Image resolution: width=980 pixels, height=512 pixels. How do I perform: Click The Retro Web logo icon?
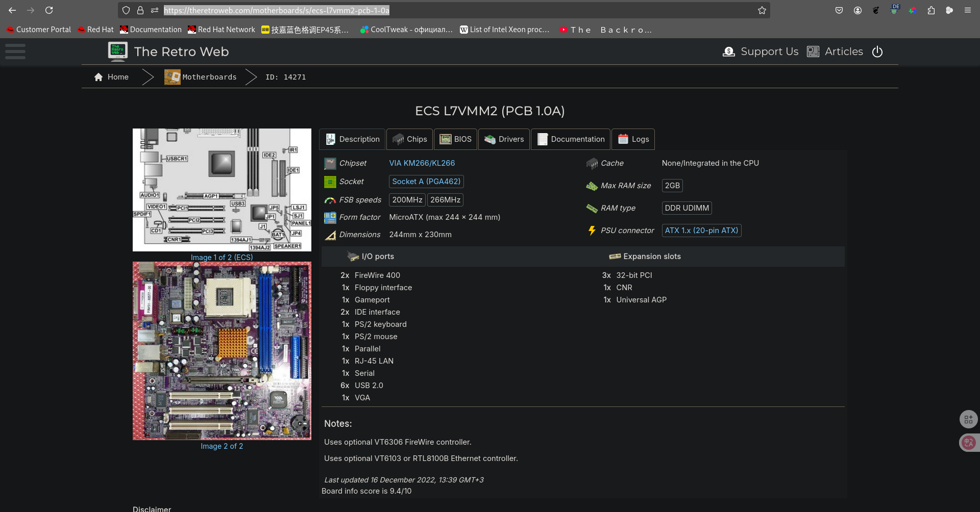click(118, 52)
